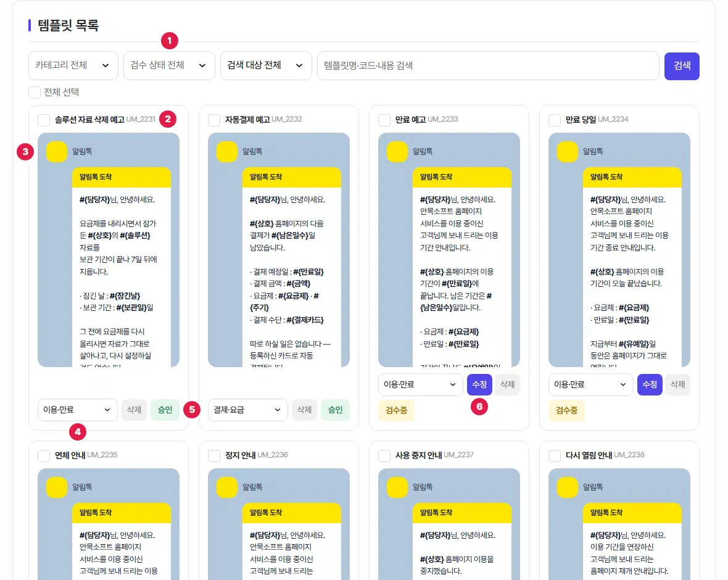Open 결제·요금 category dropdown in 자동결제 예고 card
728x580 pixels.
[x=248, y=410]
